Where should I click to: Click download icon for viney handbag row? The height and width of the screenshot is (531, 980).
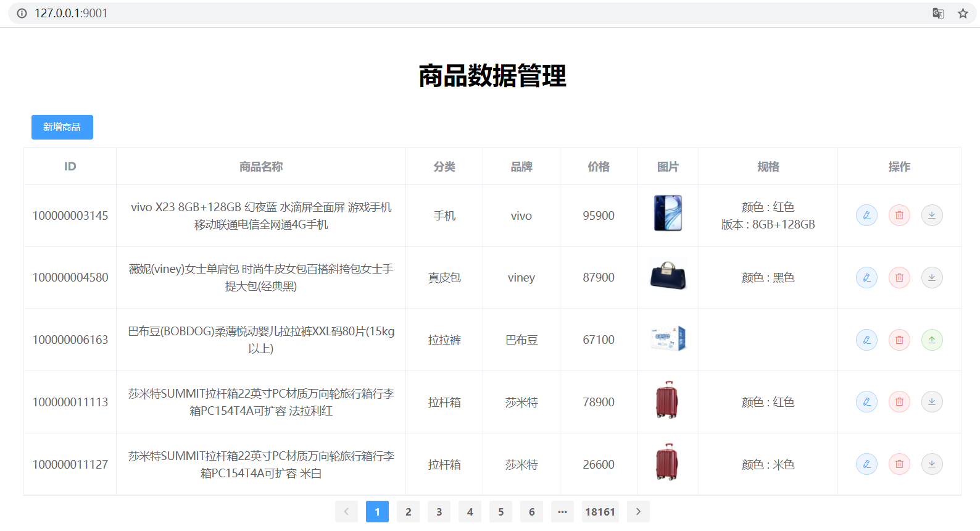click(x=932, y=278)
